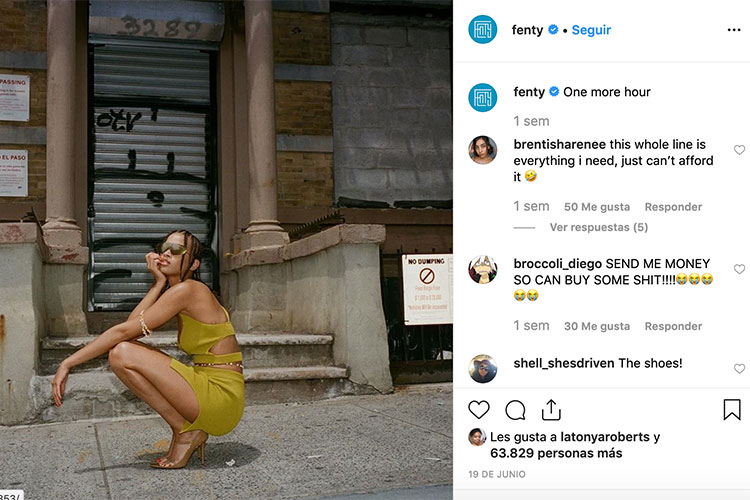The height and width of the screenshot is (500, 750).
Task: Open the comment bubble icon
Action: [515, 410]
